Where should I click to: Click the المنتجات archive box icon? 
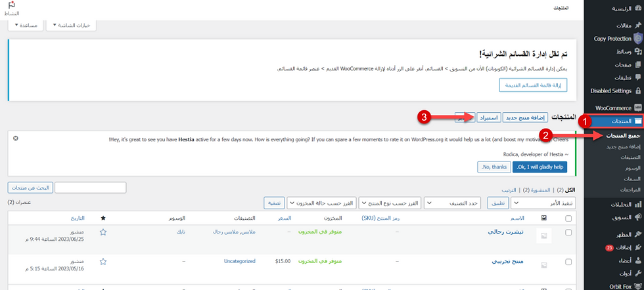[x=638, y=121]
